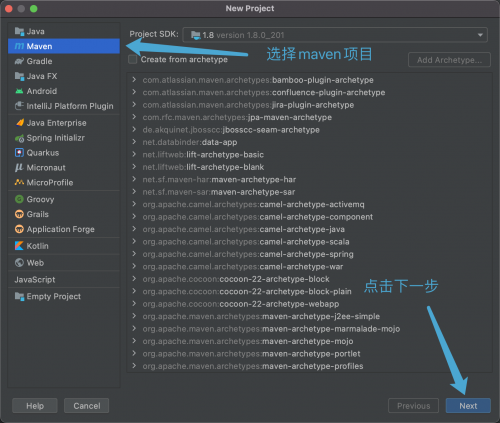
Task: Open Help for New Project
Action: (35, 406)
